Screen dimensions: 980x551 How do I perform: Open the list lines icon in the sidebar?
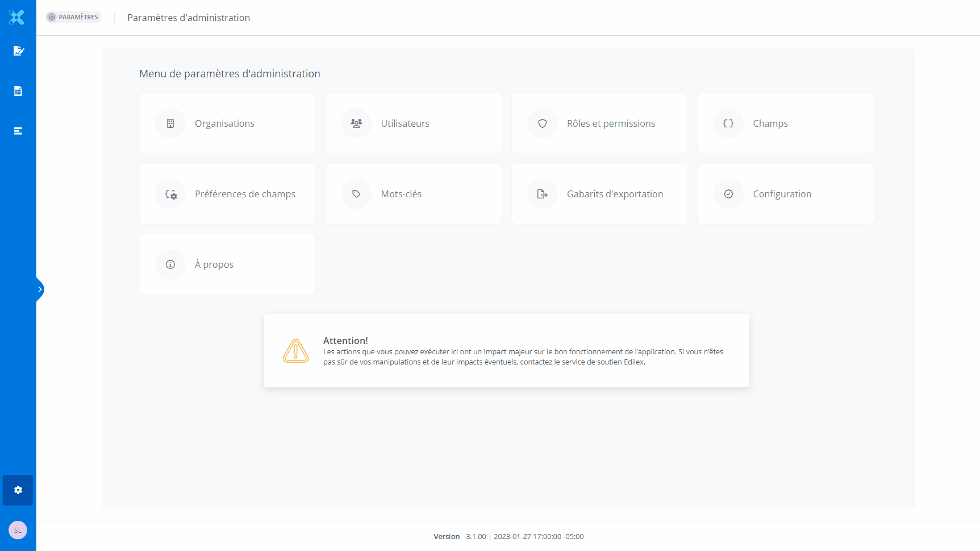18,131
